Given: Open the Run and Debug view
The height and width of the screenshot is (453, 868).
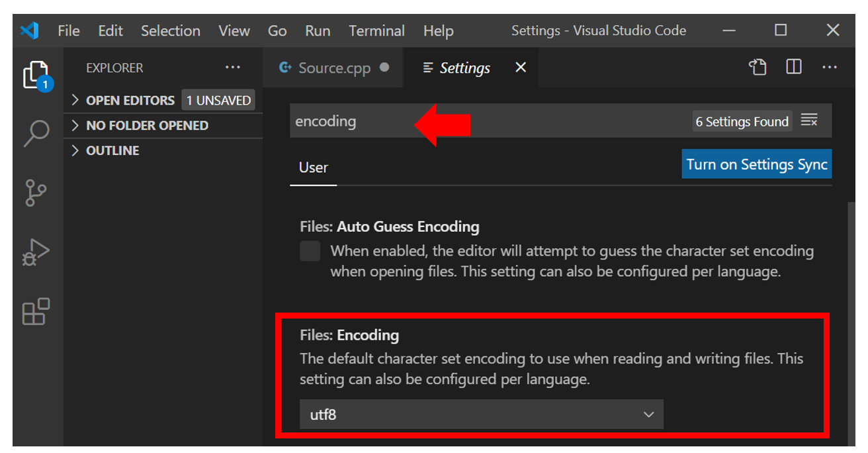Looking at the screenshot, I should tap(36, 252).
